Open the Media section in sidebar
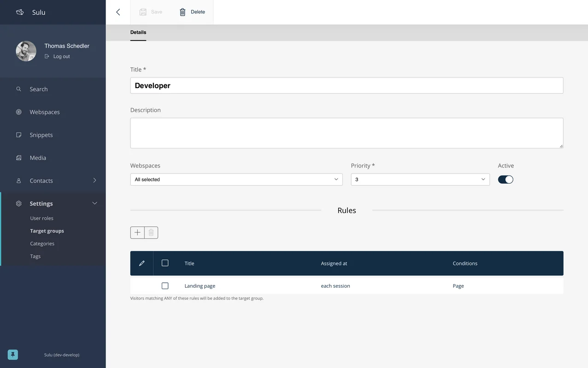This screenshot has width=588, height=368. pyautogui.click(x=38, y=158)
